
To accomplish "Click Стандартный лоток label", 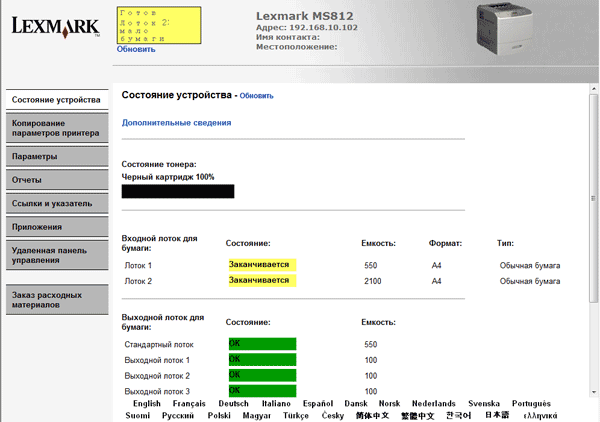I will click(x=159, y=345).
